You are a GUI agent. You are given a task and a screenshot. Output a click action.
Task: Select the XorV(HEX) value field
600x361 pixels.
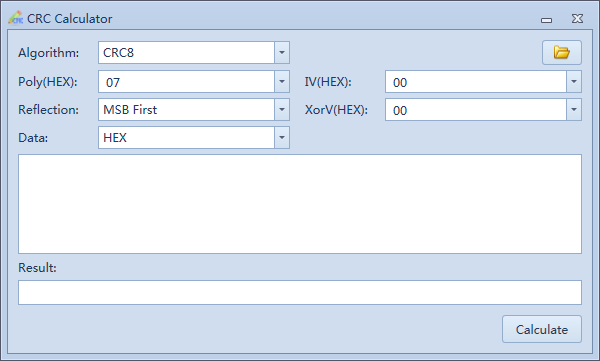476,109
